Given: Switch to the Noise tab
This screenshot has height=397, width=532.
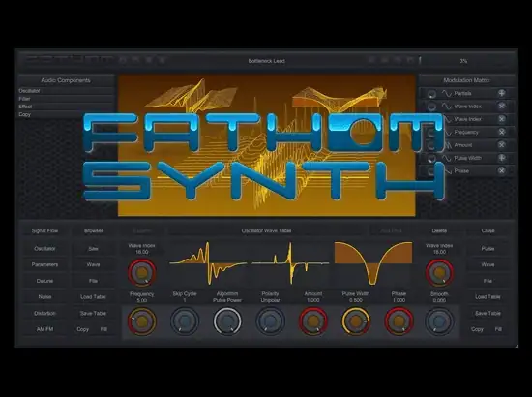Looking at the screenshot, I should point(44,297).
